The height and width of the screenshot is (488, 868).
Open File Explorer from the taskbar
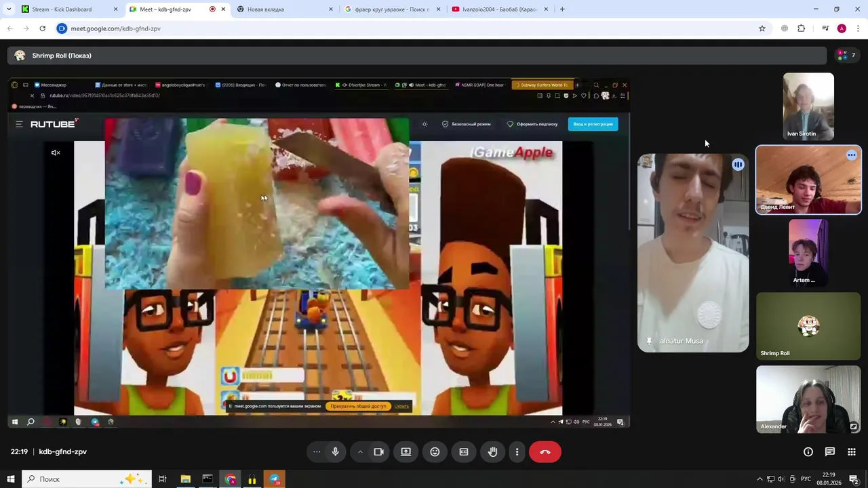185,479
